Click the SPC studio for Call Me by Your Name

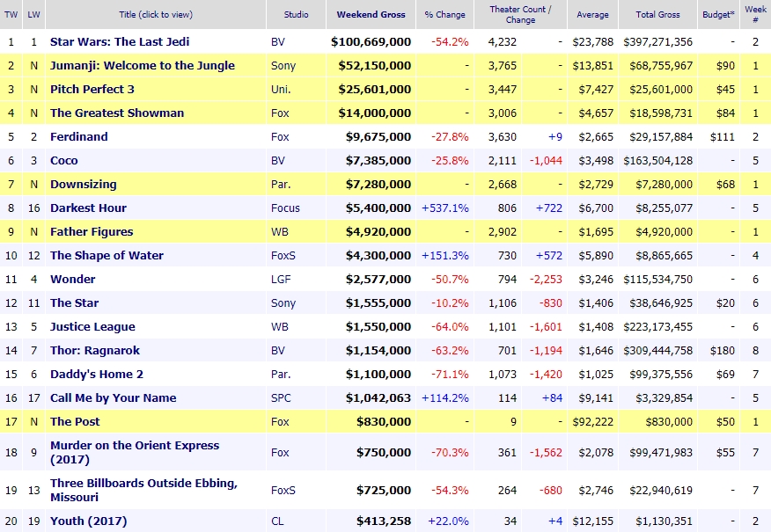[281, 397]
